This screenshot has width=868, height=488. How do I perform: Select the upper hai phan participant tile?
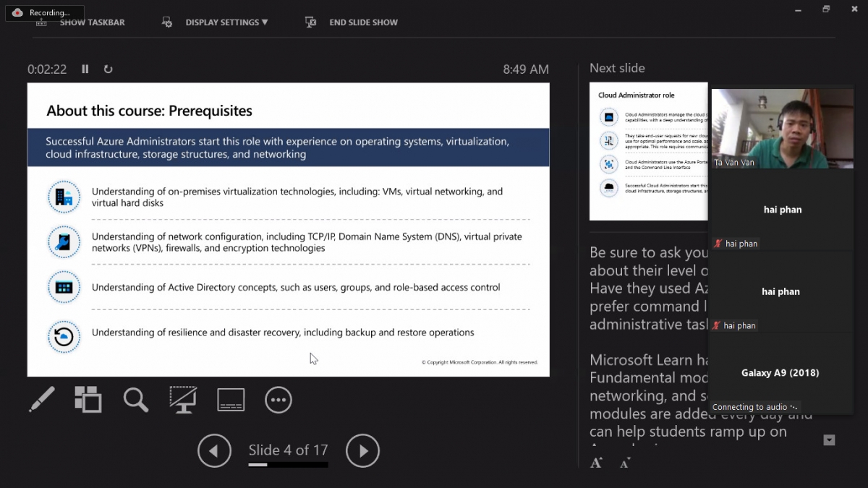point(782,210)
